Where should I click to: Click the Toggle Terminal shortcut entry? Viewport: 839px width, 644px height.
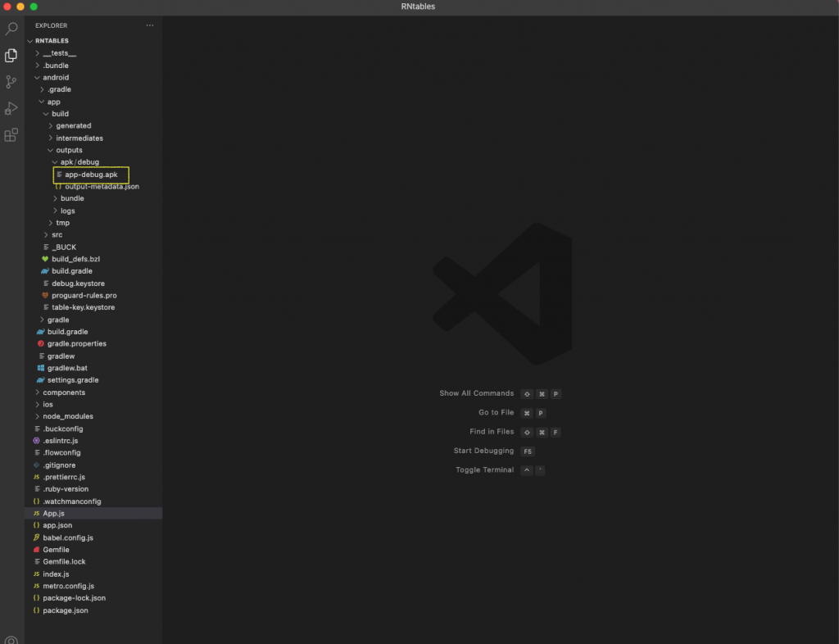click(x=483, y=469)
